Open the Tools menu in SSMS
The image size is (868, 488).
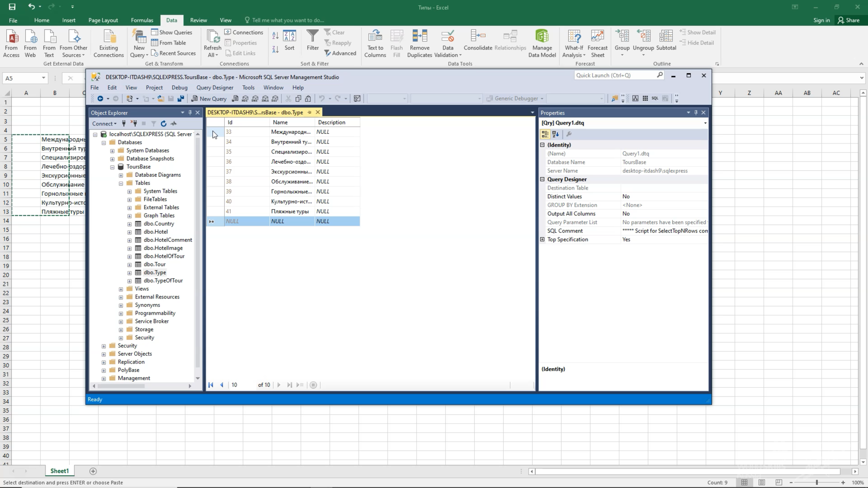point(249,88)
